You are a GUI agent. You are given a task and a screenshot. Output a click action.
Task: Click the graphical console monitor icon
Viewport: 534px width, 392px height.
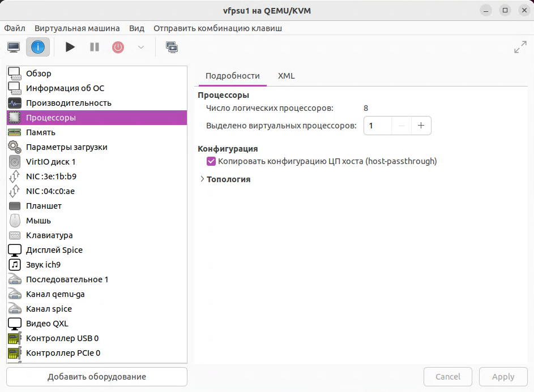pos(14,47)
